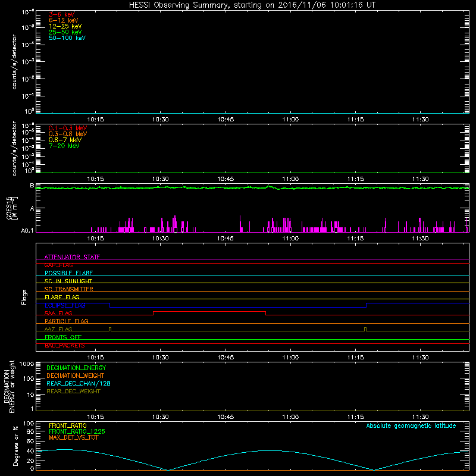Click the BAD_PACKETS flag label

tap(65, 346)
